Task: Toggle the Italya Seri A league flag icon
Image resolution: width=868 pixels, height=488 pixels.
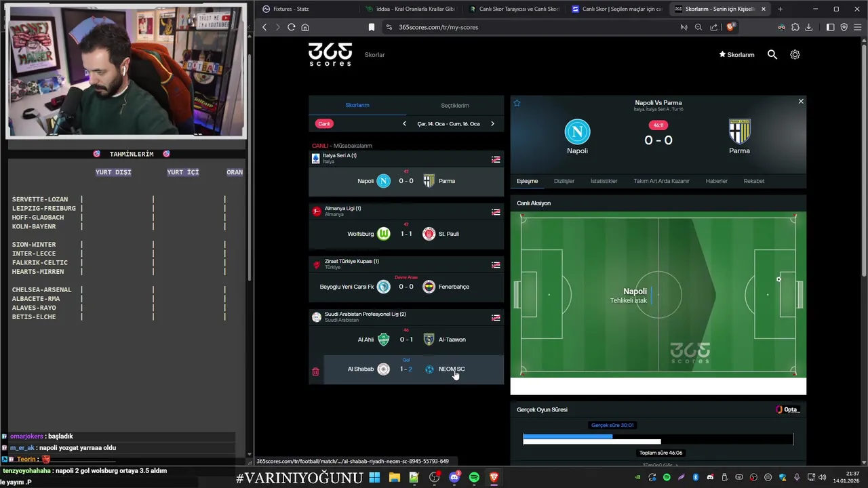Action: 496,159
